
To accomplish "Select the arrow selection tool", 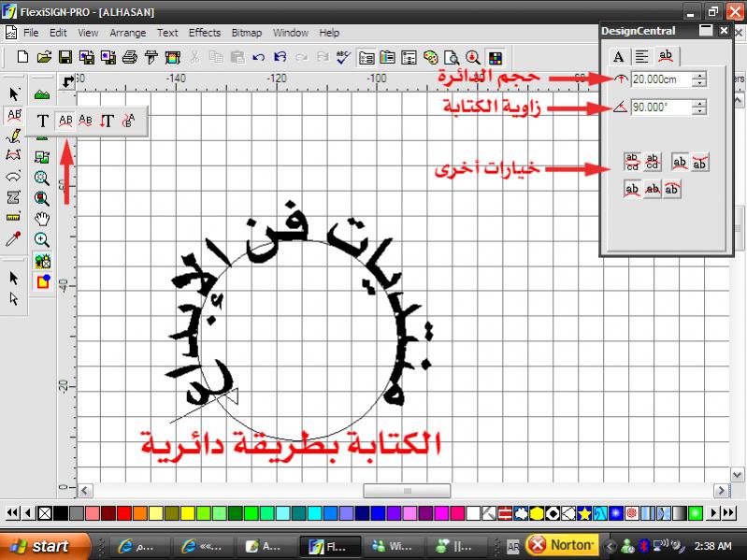I will click(14, 93).
